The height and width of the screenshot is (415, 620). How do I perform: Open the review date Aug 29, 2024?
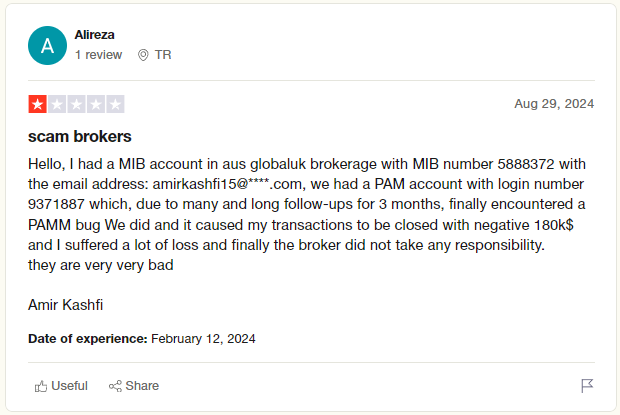point(554,104)
